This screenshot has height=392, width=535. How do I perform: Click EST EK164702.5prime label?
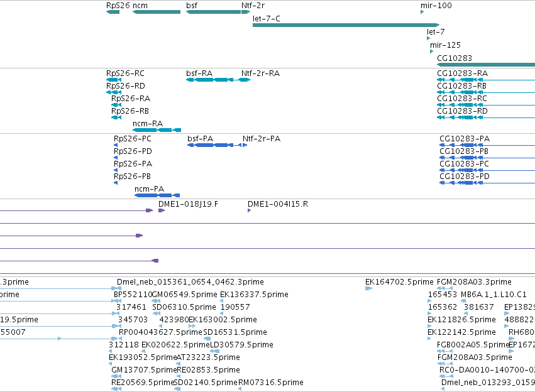(x=399, y=282)
